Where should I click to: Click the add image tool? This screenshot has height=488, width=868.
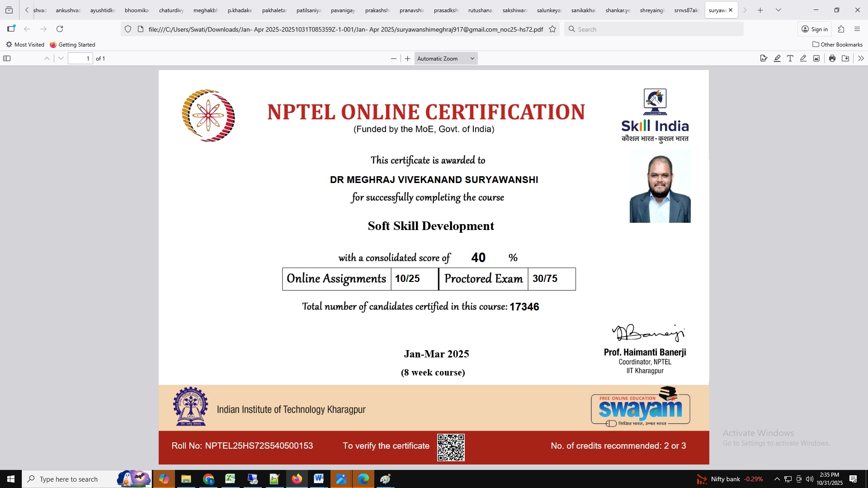coord(816,58)
